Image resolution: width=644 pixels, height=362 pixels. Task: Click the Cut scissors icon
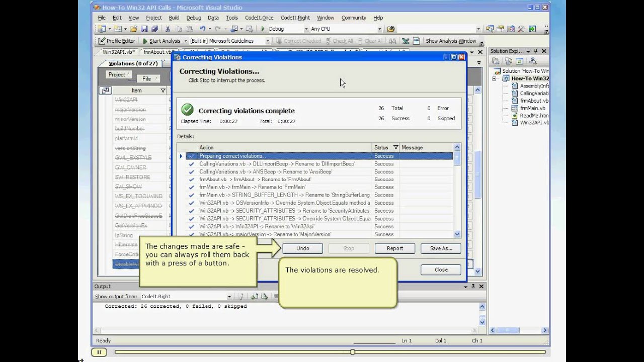(168, 29)
